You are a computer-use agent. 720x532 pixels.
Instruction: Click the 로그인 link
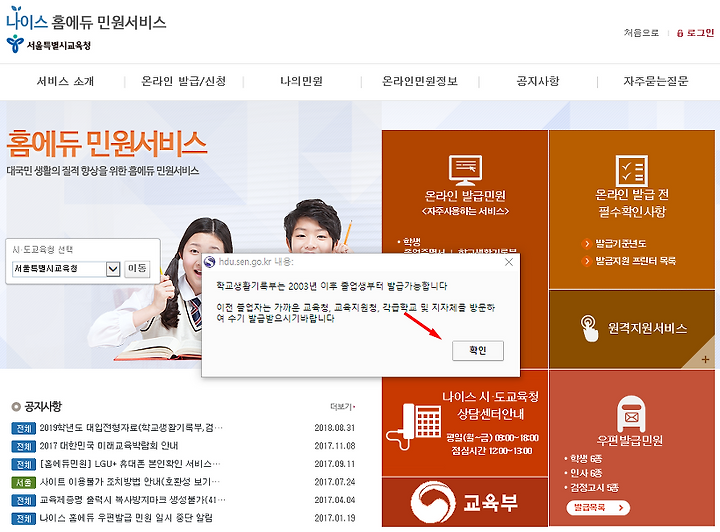click(700, 33)
